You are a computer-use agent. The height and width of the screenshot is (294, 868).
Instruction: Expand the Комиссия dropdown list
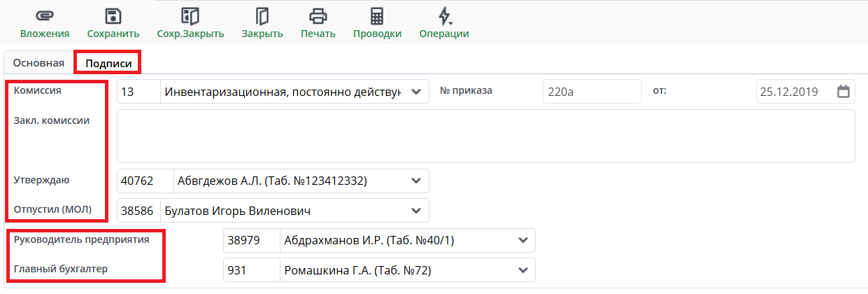tap(416, 92)
